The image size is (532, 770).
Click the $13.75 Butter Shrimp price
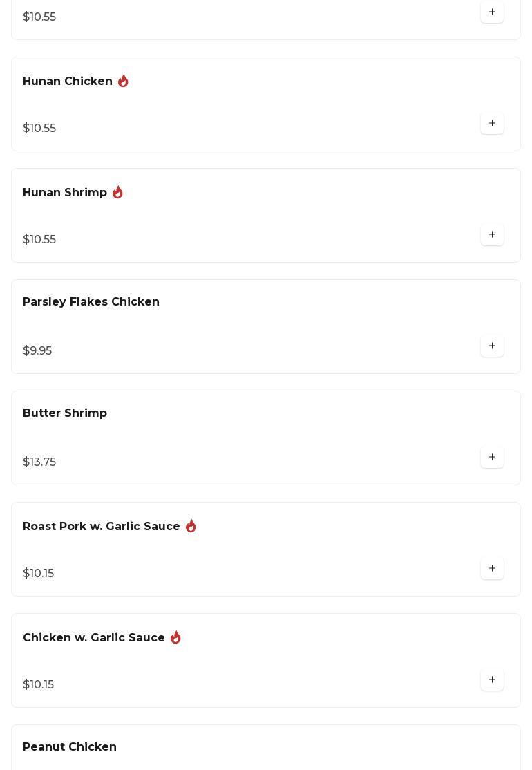[x=39, y=462]
